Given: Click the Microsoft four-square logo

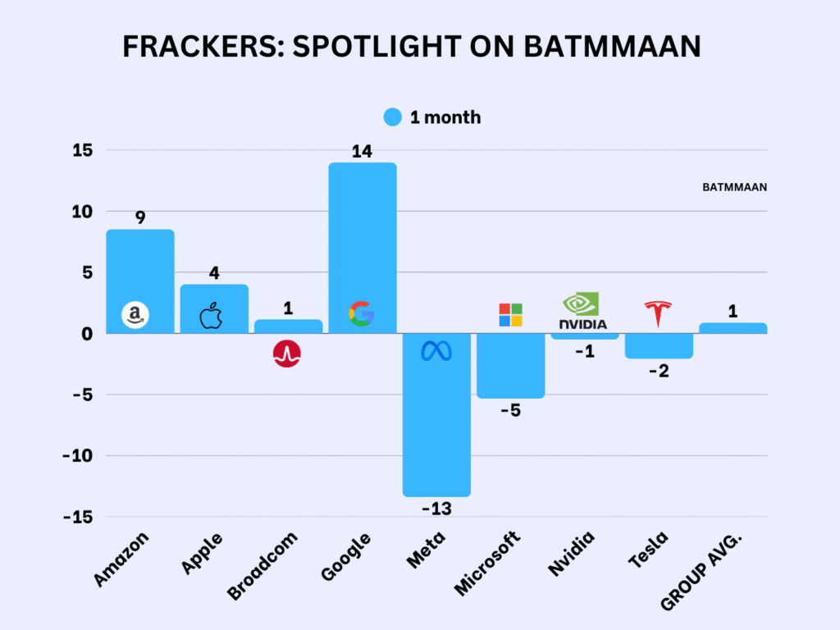Looking at the screenshot, I should [510, 314].
